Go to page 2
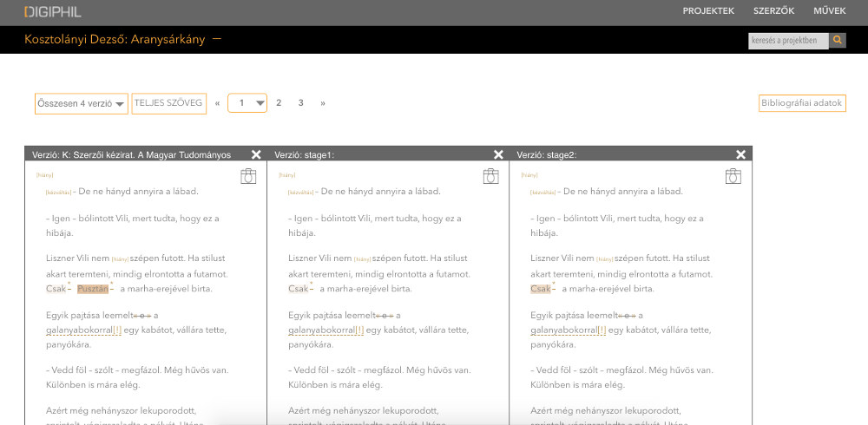868x425 pixels. pyautogui.click(x=279, y=103)
